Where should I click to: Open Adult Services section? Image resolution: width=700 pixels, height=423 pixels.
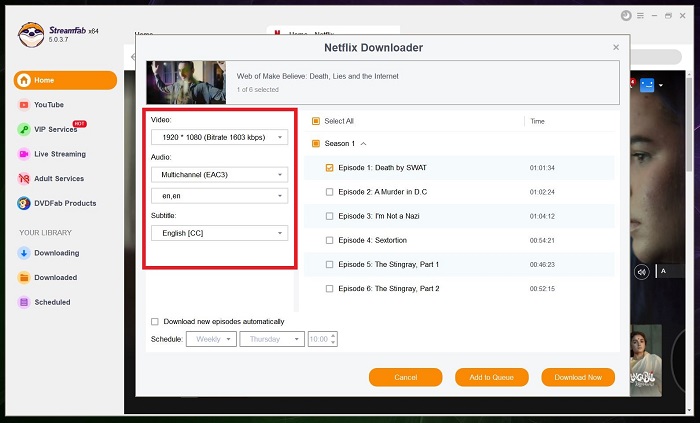pyautogui.click(x=59, y=178)
